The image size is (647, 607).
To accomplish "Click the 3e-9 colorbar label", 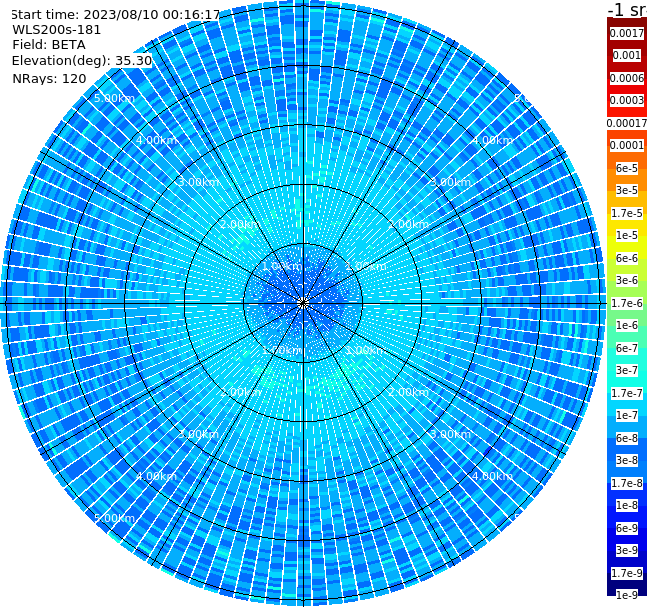I will [x=627, y=550].
